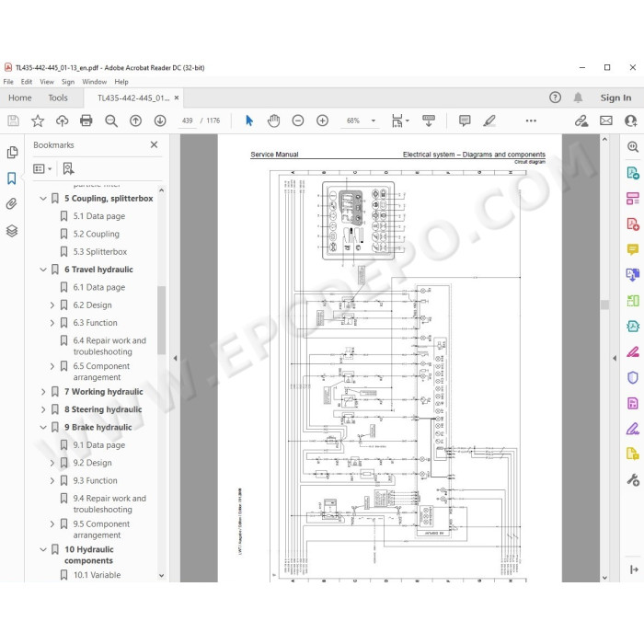The image size is (644, 644).
Task: Switch to the Tools tab
Action: pos(58,98)
